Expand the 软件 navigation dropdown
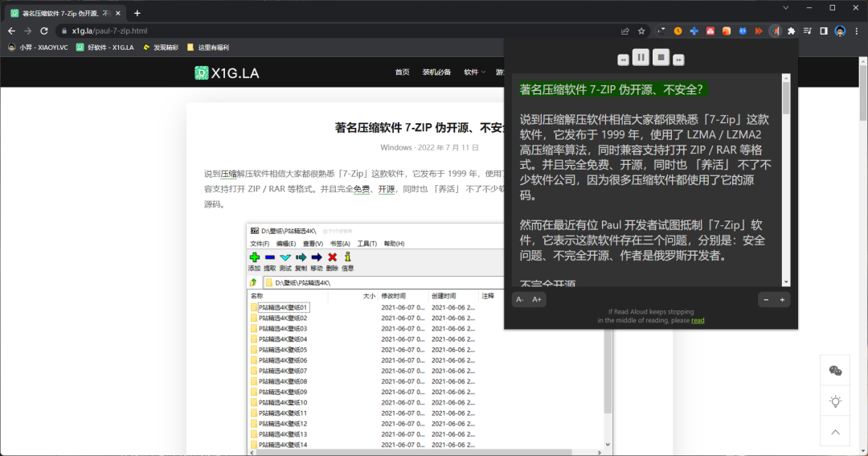868x456 pixels. pyautogui.click(x=474, y=72)
